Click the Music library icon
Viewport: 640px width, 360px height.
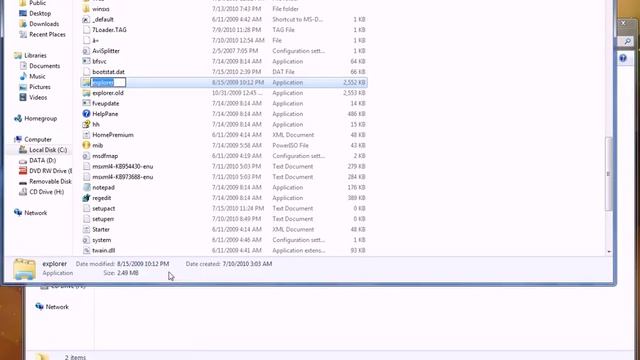(x=23, y=77)
